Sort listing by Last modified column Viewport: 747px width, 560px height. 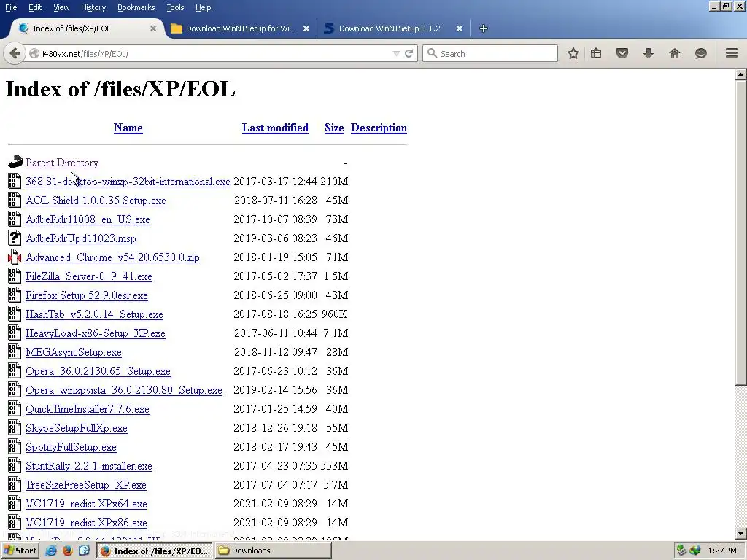click(x=275, y=128)
